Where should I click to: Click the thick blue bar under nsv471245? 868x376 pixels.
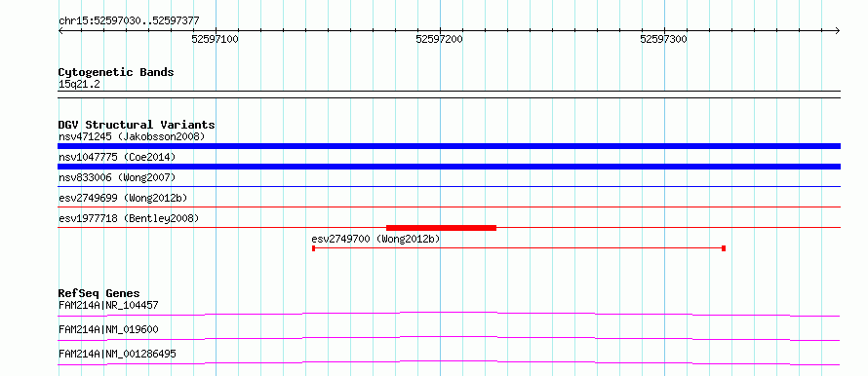tap(449, 146)
